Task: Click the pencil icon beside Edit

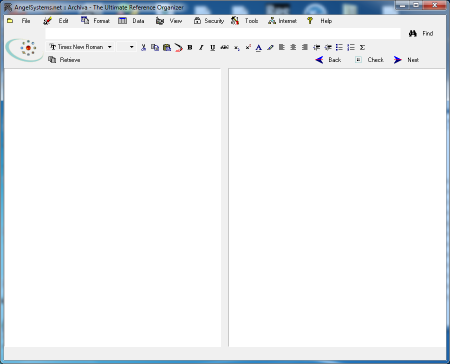Action: pos(47,21)
